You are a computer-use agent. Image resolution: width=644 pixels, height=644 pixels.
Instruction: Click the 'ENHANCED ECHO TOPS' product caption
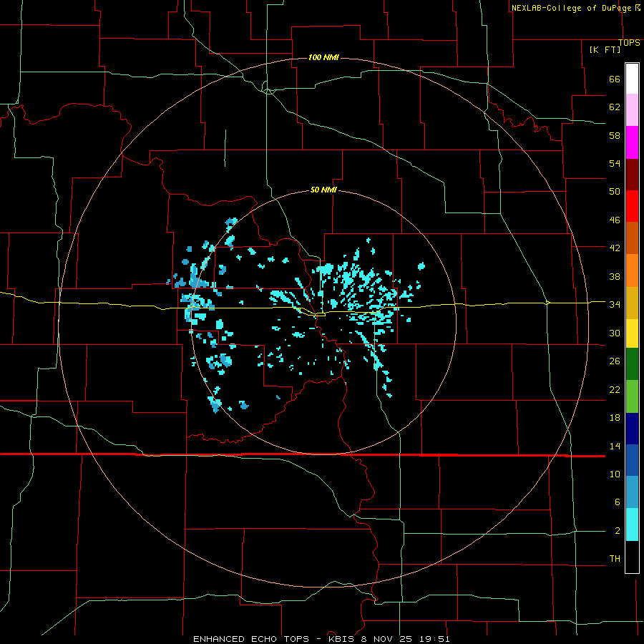click(x=251, y=639)
